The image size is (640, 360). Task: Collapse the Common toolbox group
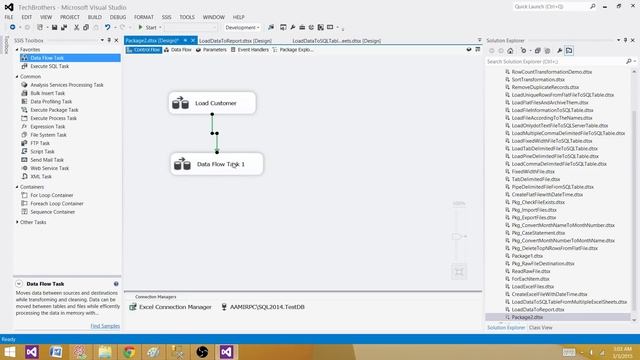tap(17, 76)
